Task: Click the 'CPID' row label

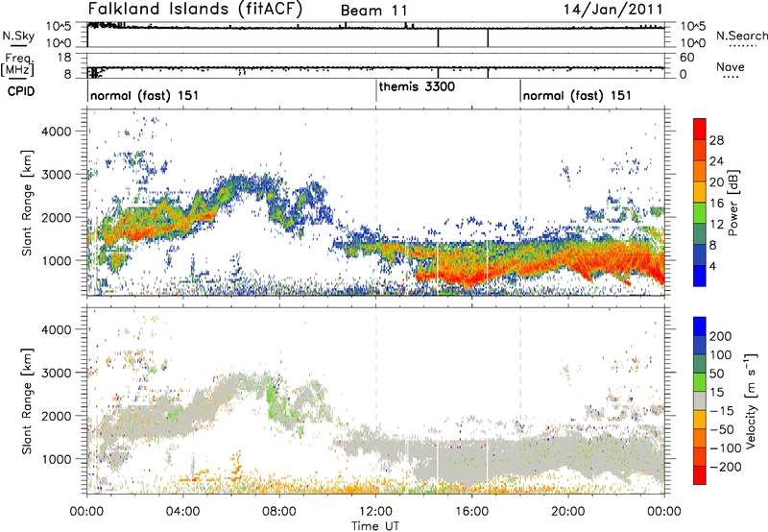Action: pos(21,91)
